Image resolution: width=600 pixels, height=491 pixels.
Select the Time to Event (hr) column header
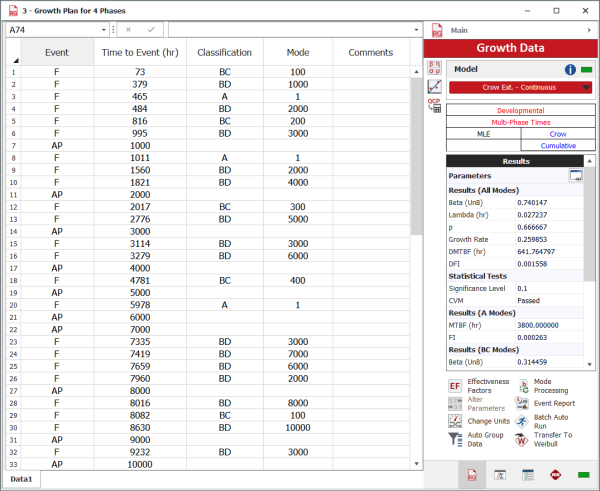click(x=140, y=52)
